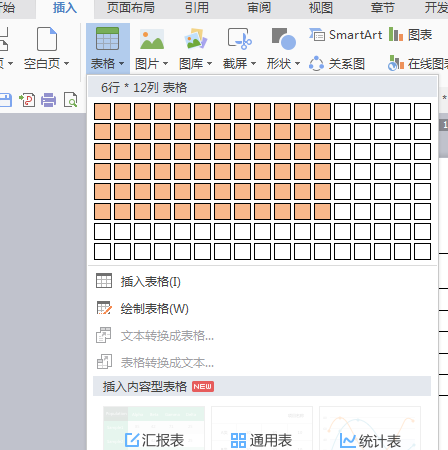Insert SmartArt graphic
The height and width of the screenshot is (450, 448).
tap(345, 35)
